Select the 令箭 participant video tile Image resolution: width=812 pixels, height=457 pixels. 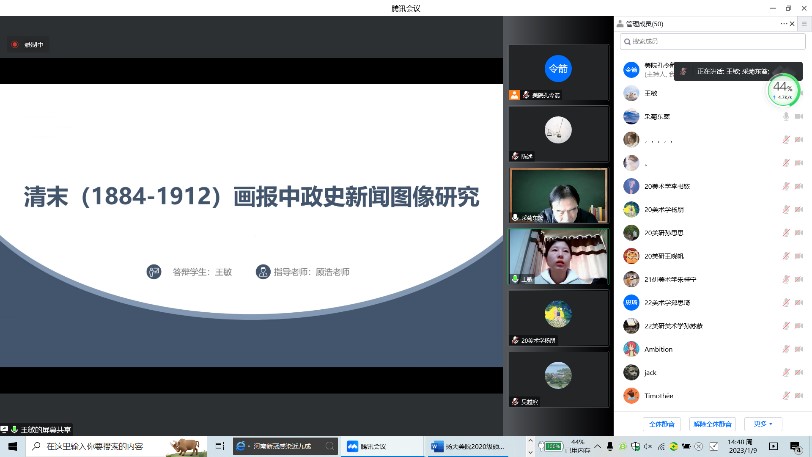click(x=558, y=73)
